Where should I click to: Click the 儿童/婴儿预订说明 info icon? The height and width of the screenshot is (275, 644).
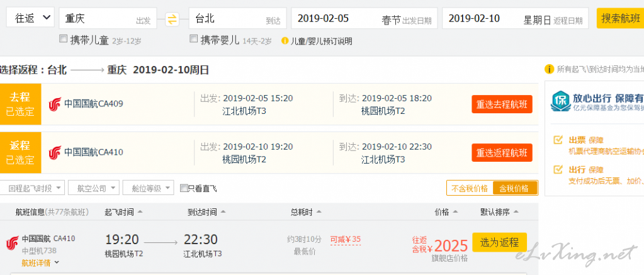click(285, 41)
